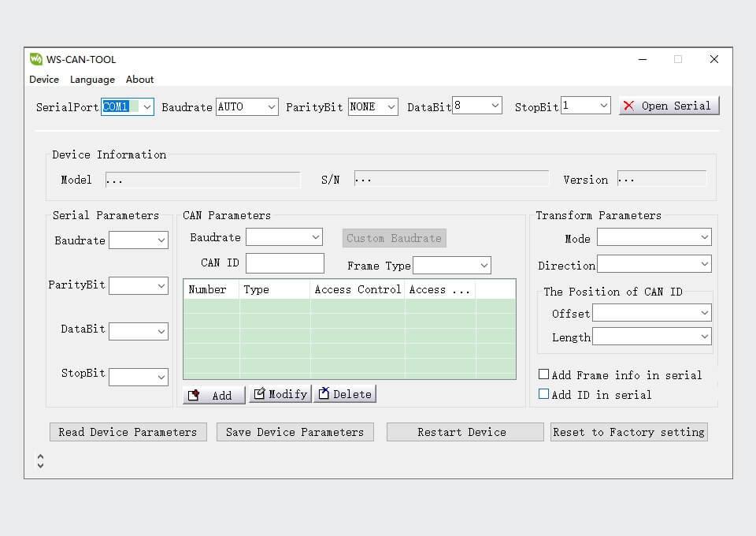Open the SerialPort COM1 dropdown
The image size is (756, 536).
(146, 106)
